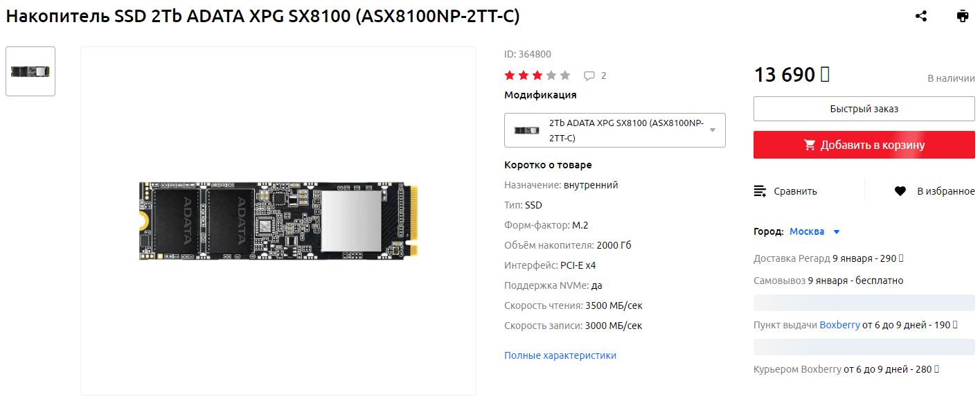Image resolution: width=980 pixels, height=408 pixels.
Task: Click the compare list icon
Action: tap(760, 191)
